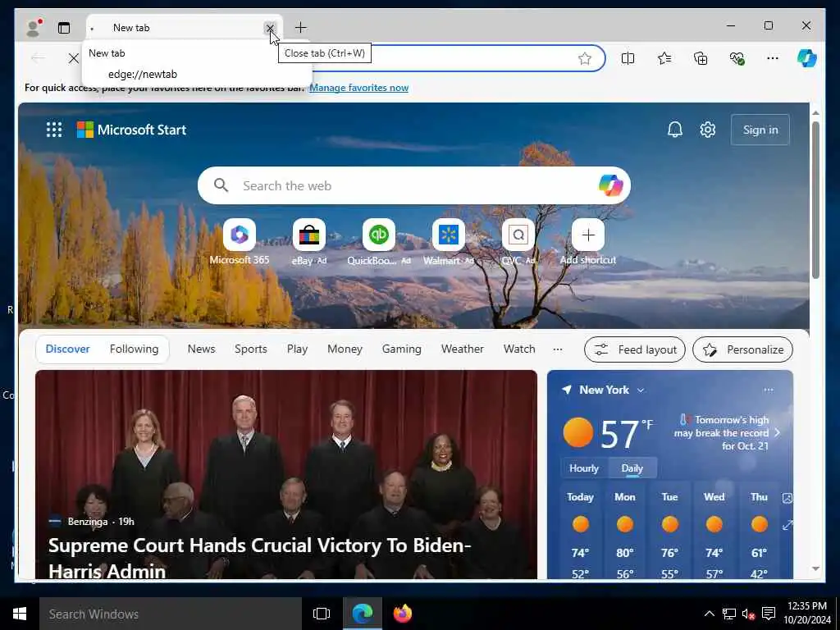Click Search Windows taskbar box
Screen dimensions: 840x630
pos(171,614)
